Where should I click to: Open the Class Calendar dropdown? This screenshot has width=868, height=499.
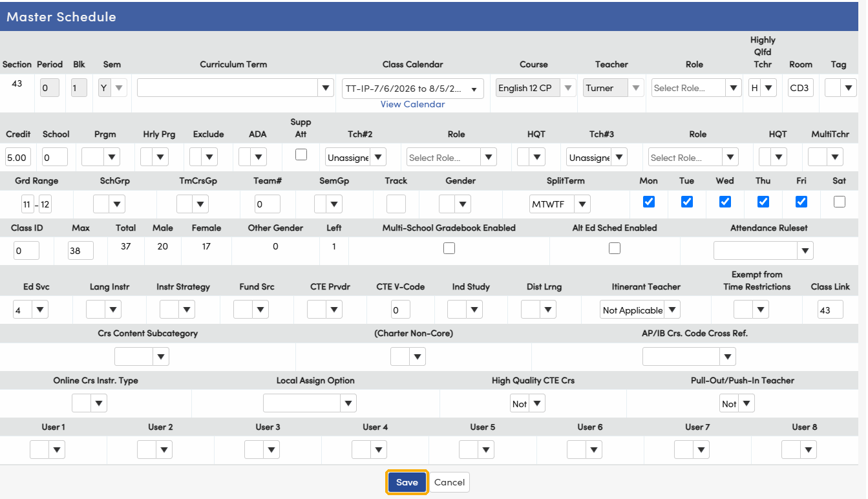tap(413, 89)
